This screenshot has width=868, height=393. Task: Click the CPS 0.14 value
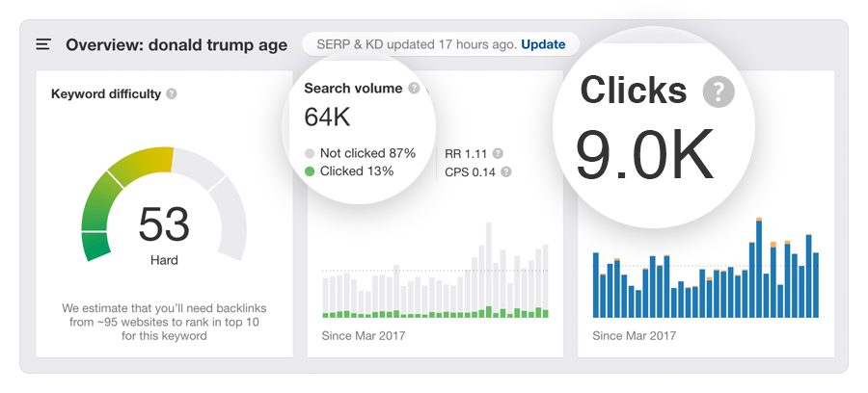pos(470,172)
